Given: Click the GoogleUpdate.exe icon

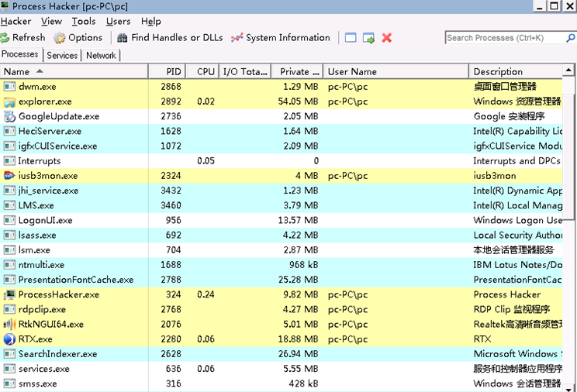Looking at the screenshot, I should (x=9, y=116).
